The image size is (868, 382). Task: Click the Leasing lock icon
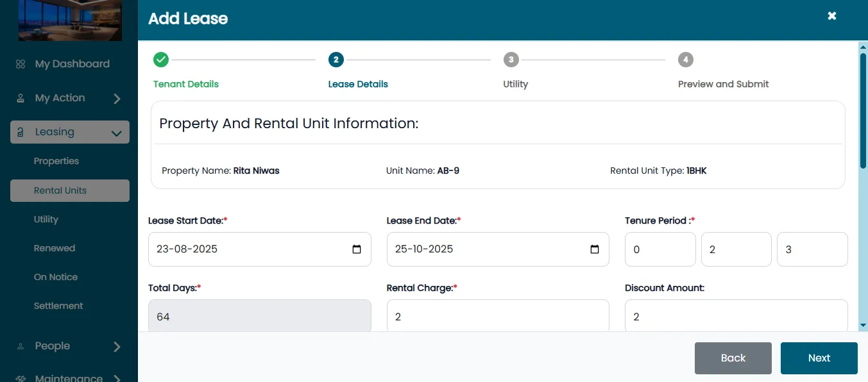click(x=21, y=132)
